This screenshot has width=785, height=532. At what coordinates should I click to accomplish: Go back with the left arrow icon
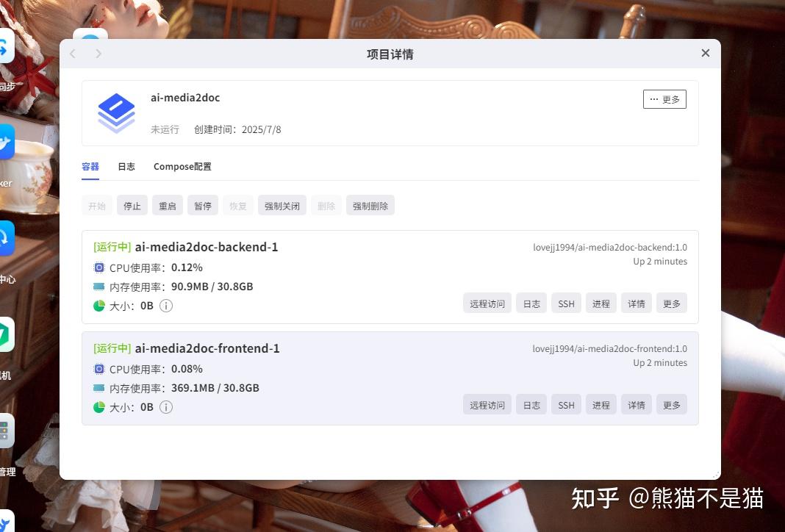[73, 54]
